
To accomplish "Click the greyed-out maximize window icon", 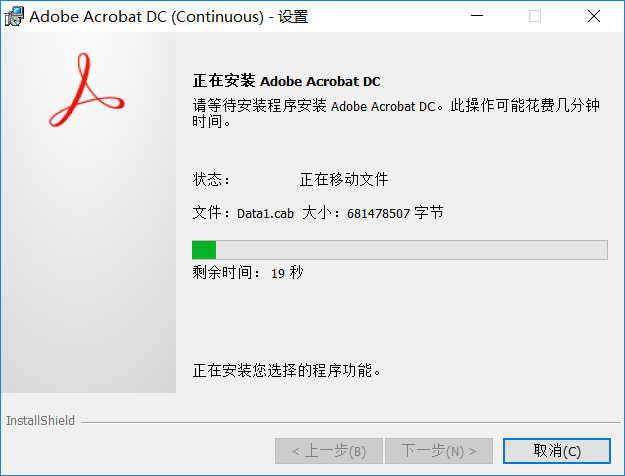I will click(x=535, y=16).
